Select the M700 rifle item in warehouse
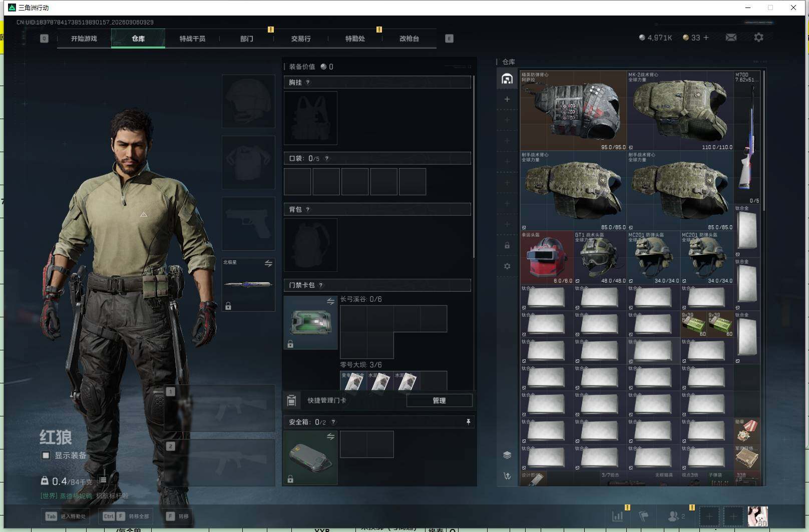This screenshot has width=809, height=532. (747, 137)
